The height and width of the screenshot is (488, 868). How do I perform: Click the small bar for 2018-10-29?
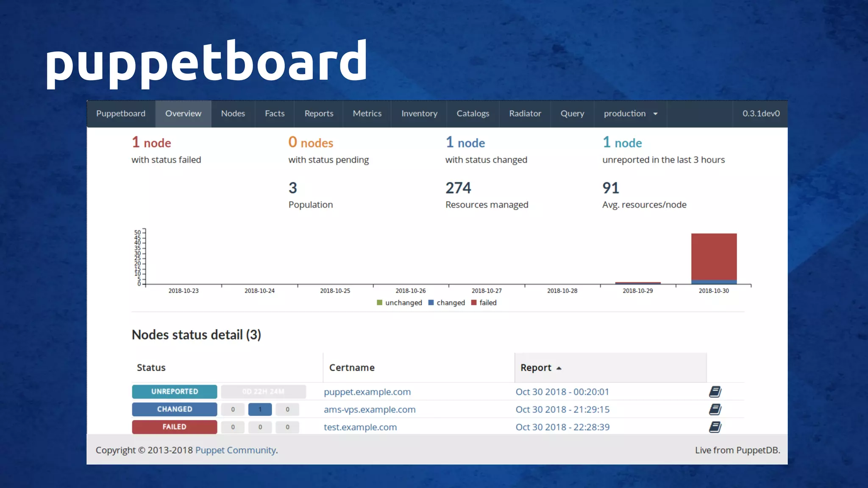click(638, 283)
